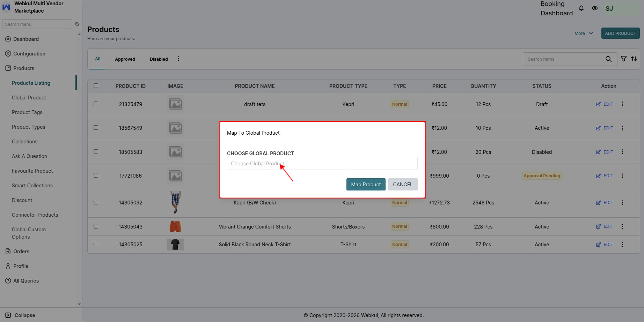Image resolution: width=644 pixels, height=322 pixels.
Task: Click the eye preview icon in header
Action: point(595,8)
